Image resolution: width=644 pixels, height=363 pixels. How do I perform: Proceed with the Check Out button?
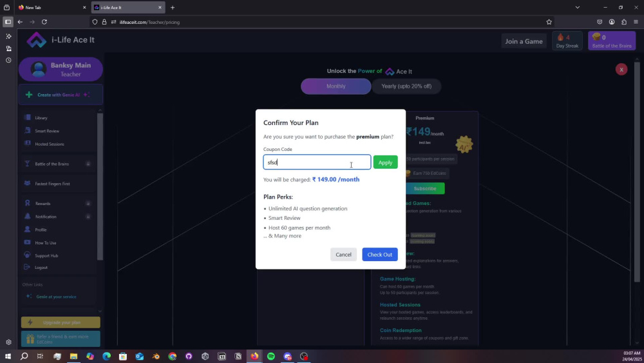coord(379,255)
